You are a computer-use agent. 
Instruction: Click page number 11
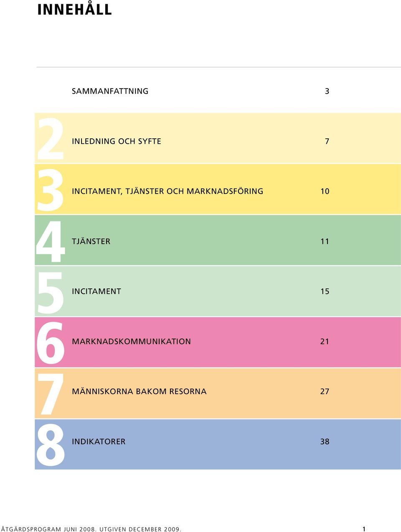(325, 241)
